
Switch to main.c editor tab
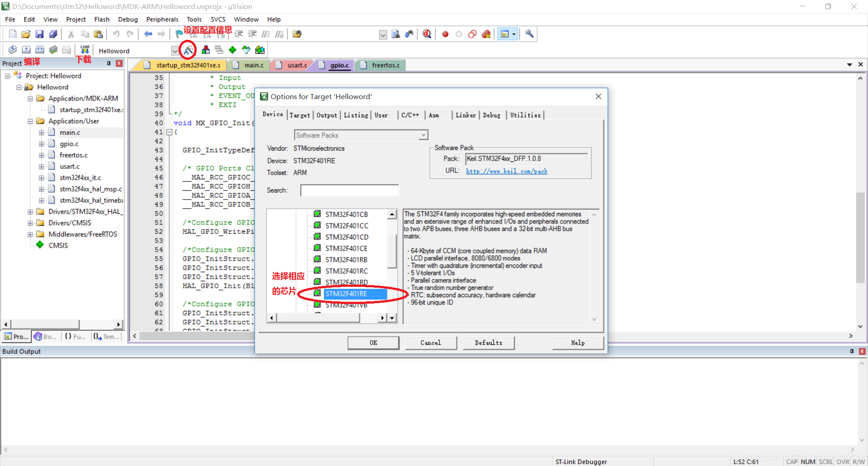point(249,65)
